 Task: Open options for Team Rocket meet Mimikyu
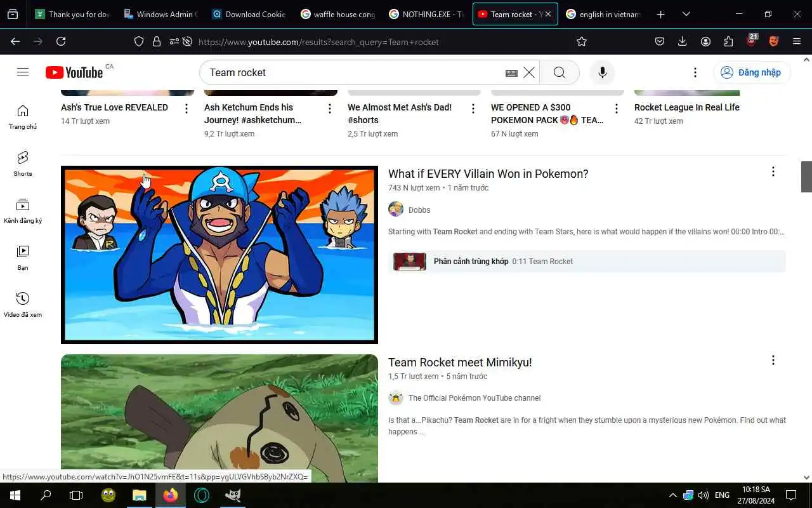[x=773, y=360]
